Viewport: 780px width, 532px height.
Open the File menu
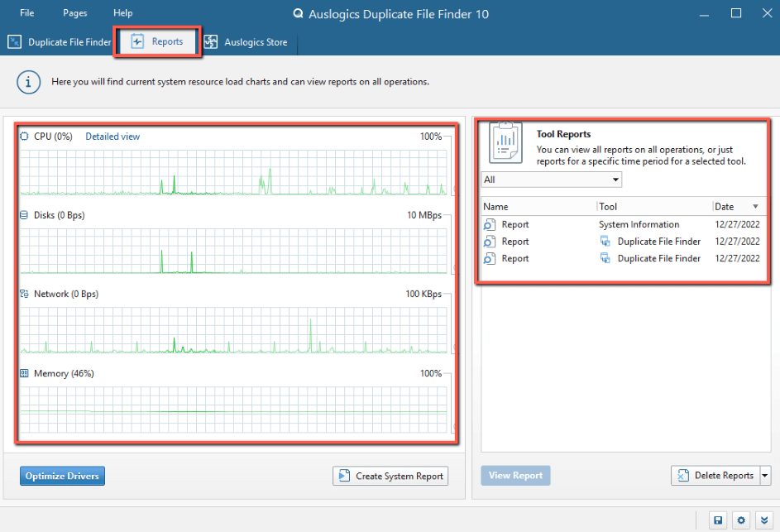(26, 13)
